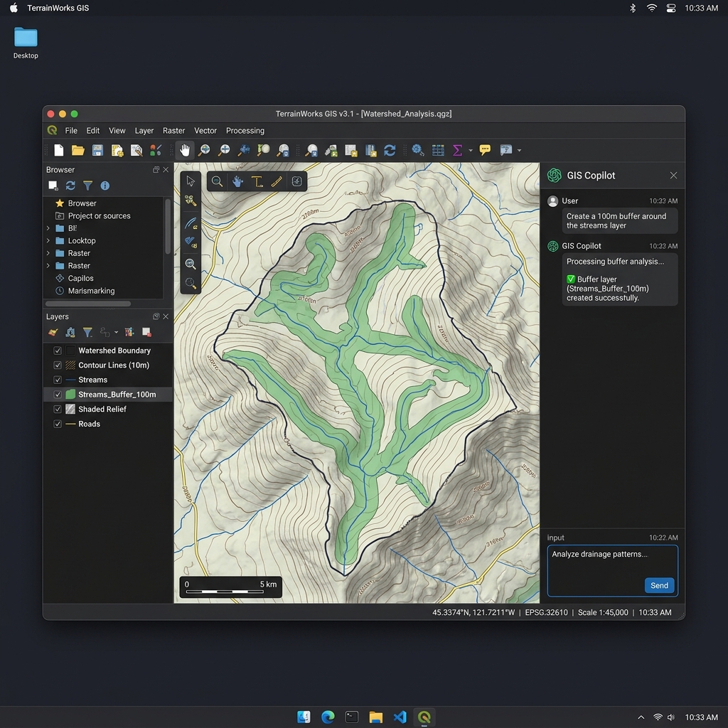Click the Refresh map toolbar icon
This screenshot has height=728, width=728.
pyautogui.click(x=390, y=150)
